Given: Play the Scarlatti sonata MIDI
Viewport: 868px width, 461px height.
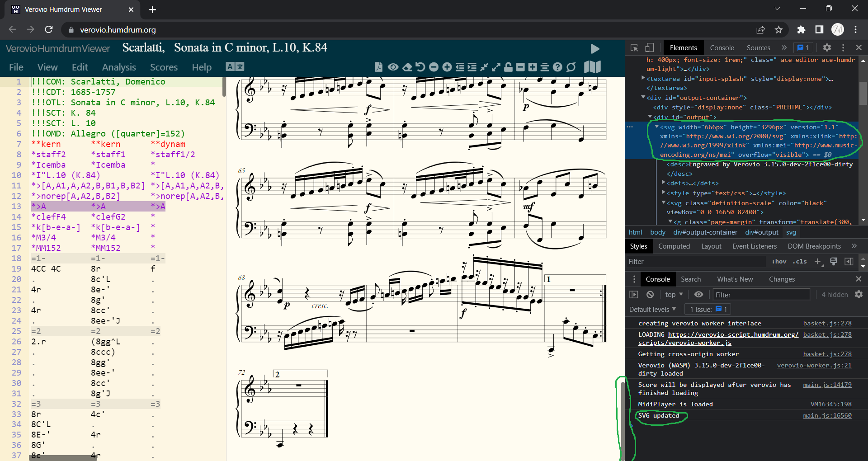Looking at the screenshot, I should (x=595, y=49).
